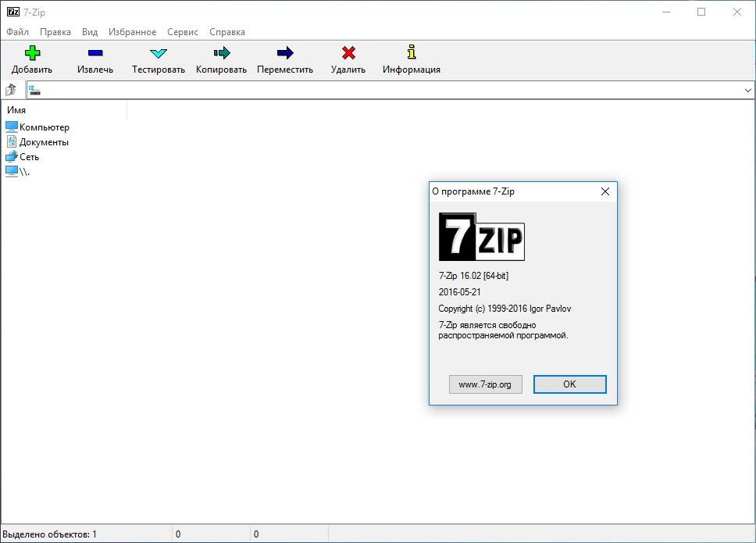The width and height of the screenshot is (756, 543).
Task: Click the Сеть label text
Action: 30,157
